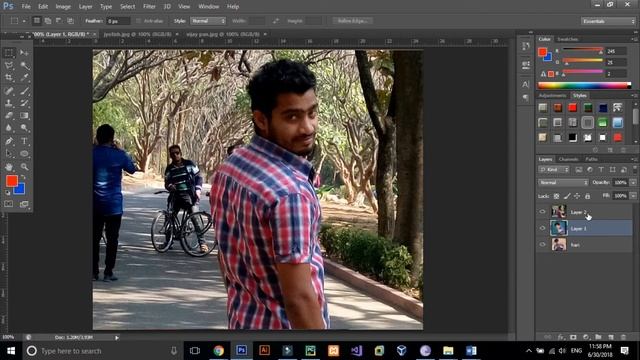The image size is (640, 360).
Task: Switch to the Adjustments tab
Action: click(x=552, y=96)
